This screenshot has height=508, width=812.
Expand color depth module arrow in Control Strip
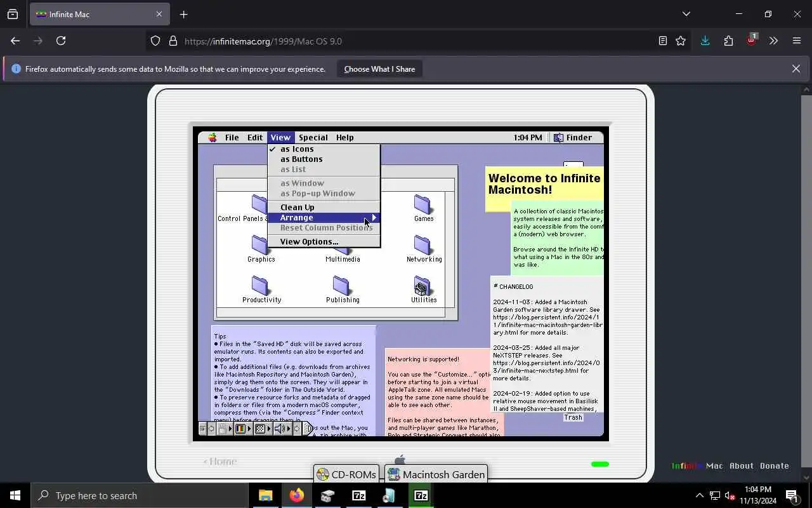coord(249,429)
